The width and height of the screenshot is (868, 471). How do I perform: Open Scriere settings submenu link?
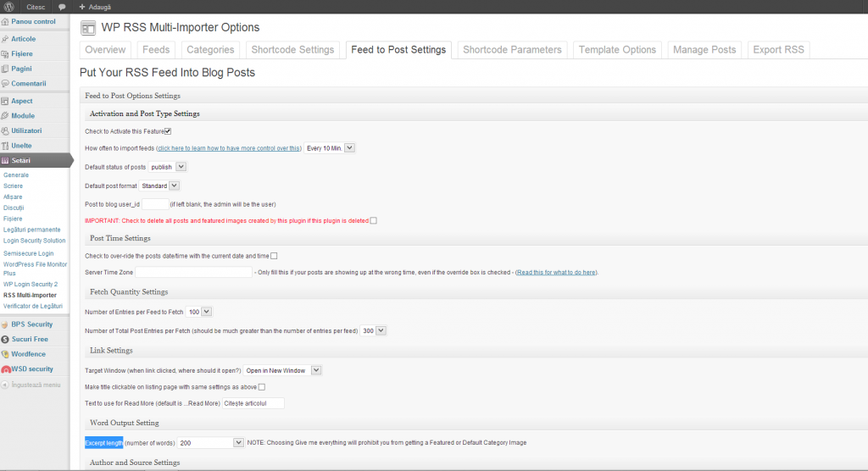pyautogui.click(x=14, y=186)
